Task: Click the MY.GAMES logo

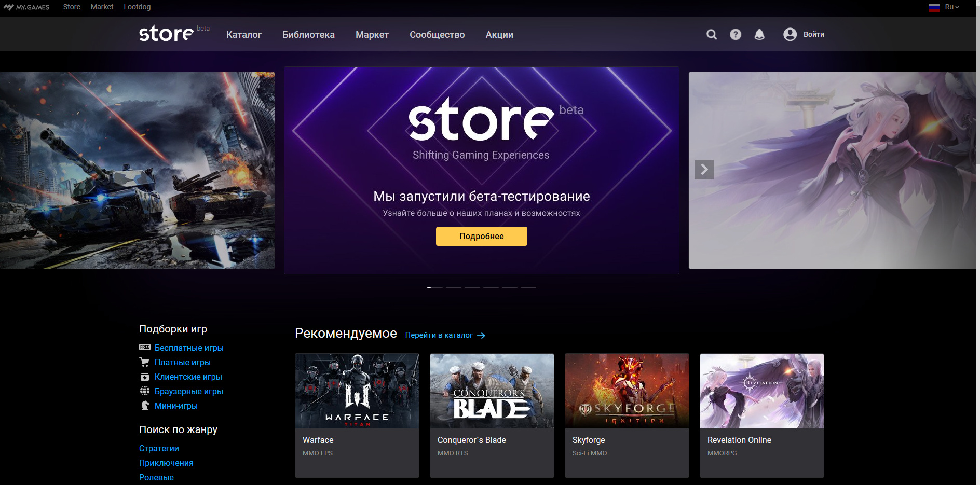Action: 26,7
